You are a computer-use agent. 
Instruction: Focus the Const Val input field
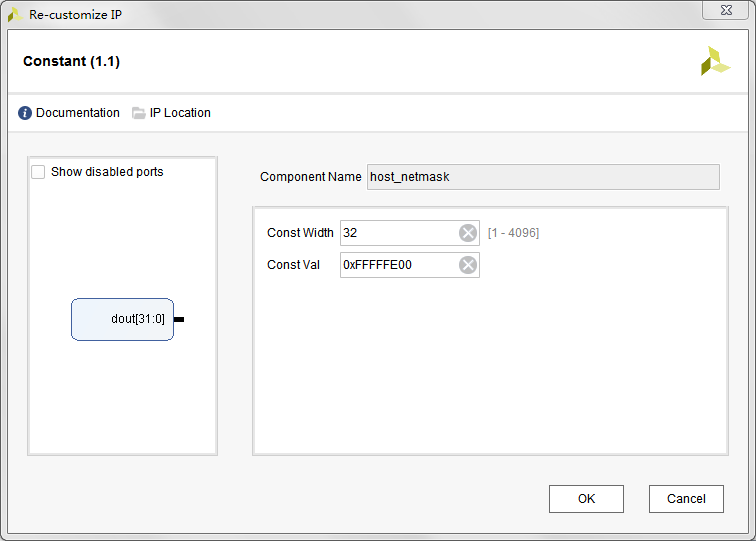(397, 265)
